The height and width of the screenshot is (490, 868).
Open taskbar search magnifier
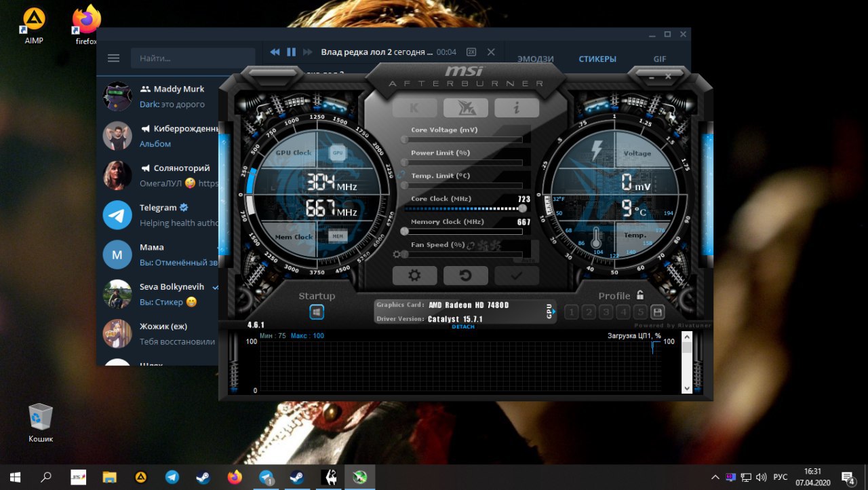[x=46, y=477]
